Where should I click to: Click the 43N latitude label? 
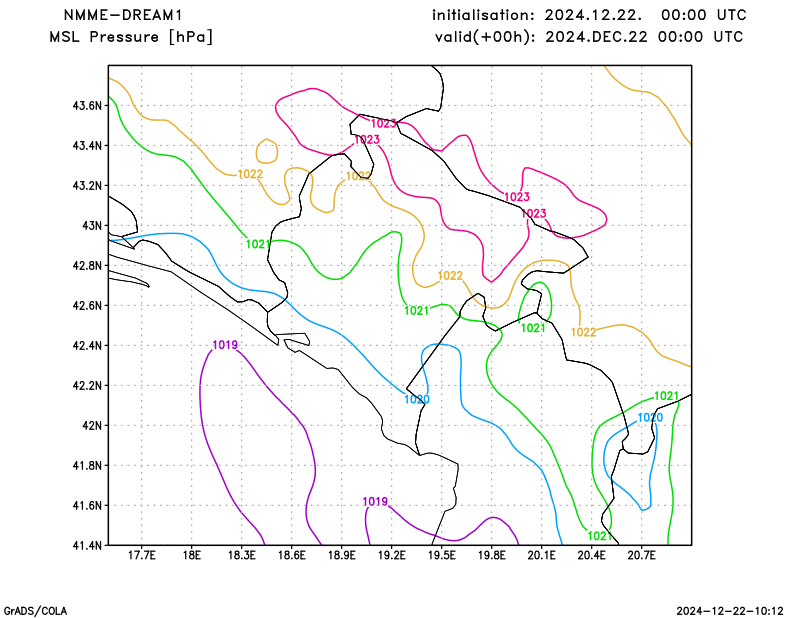[x=92, y=226]
